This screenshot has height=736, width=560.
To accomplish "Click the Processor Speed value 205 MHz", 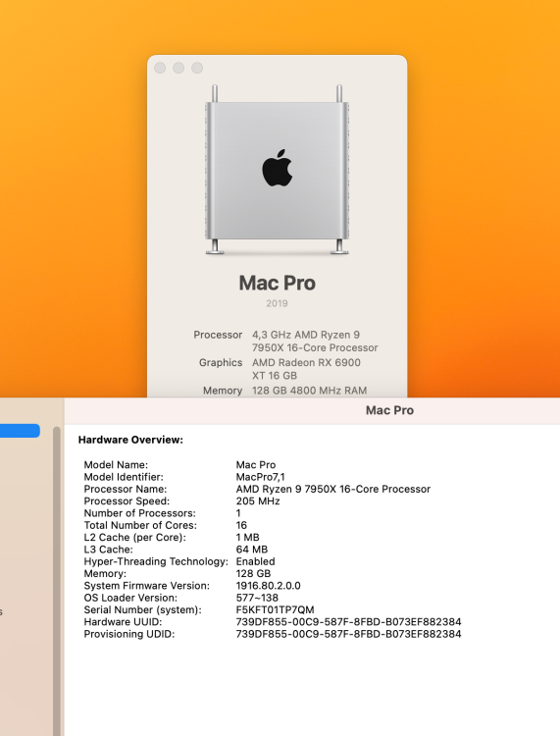I will coord(258,501).
